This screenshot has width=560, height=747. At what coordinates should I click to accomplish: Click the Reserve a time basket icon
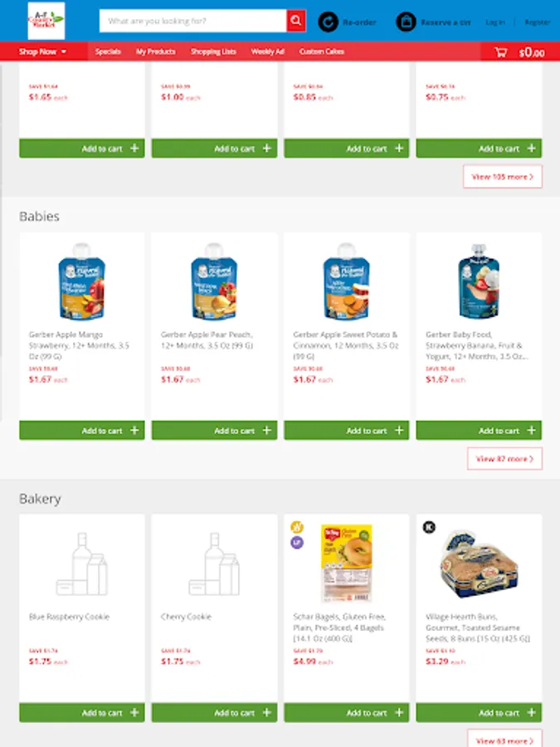tap(406, 22)
